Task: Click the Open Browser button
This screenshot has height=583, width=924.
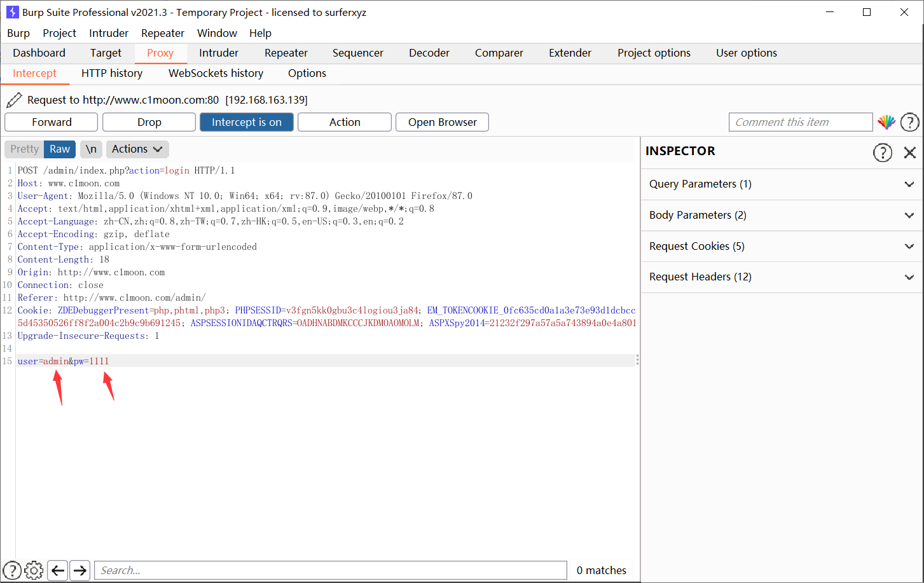Action: 443,122
